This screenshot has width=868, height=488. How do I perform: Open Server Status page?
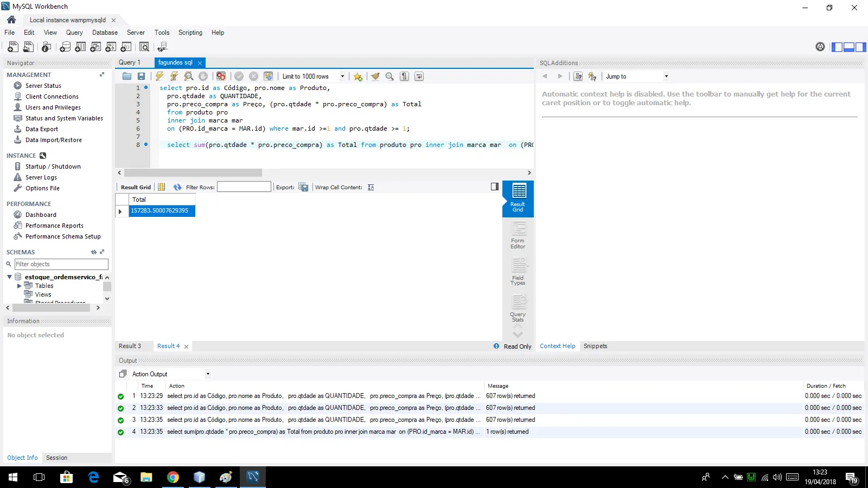[43, 86]
